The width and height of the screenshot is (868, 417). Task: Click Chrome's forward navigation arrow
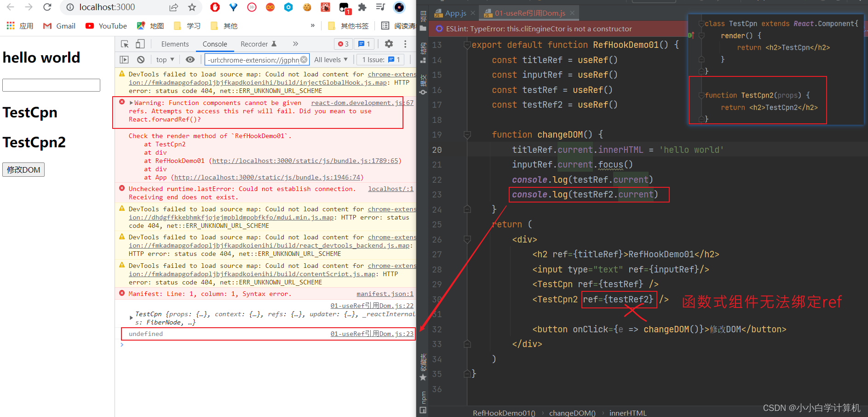(29, 7)
